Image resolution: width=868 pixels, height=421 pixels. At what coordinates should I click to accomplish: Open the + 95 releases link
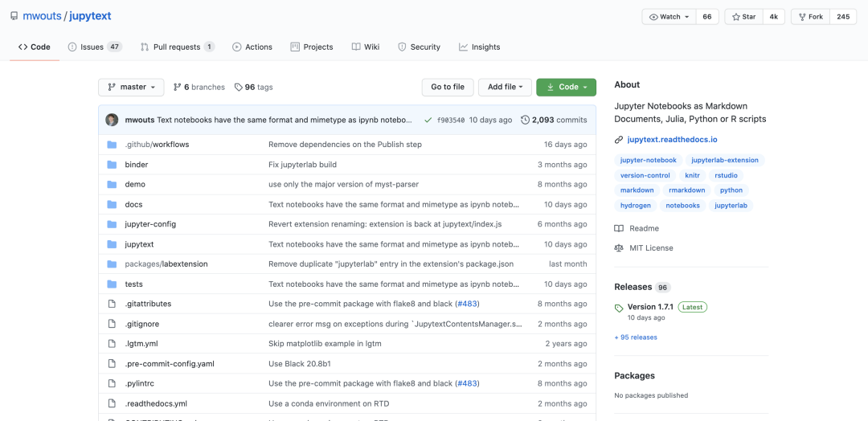636,337
